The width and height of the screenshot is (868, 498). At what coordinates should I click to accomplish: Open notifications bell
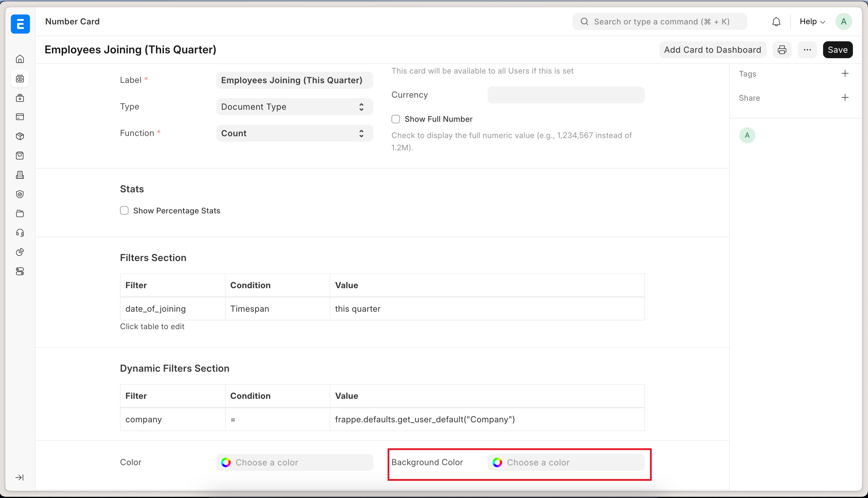coord(776,21)
